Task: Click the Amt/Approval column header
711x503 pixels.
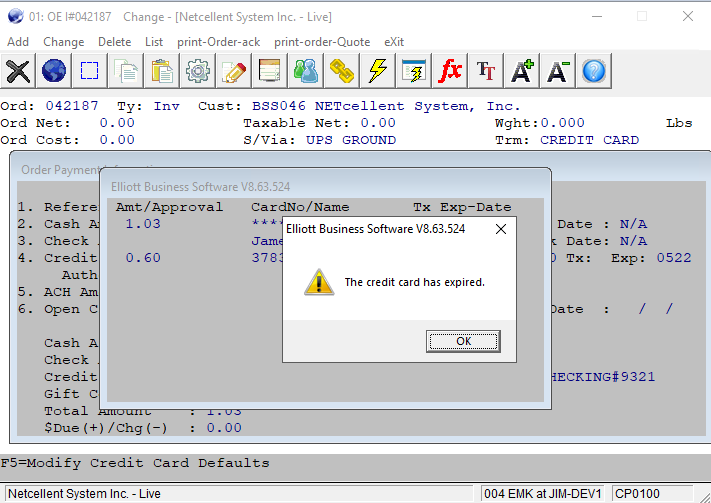Action: click(x=169, y=207)
